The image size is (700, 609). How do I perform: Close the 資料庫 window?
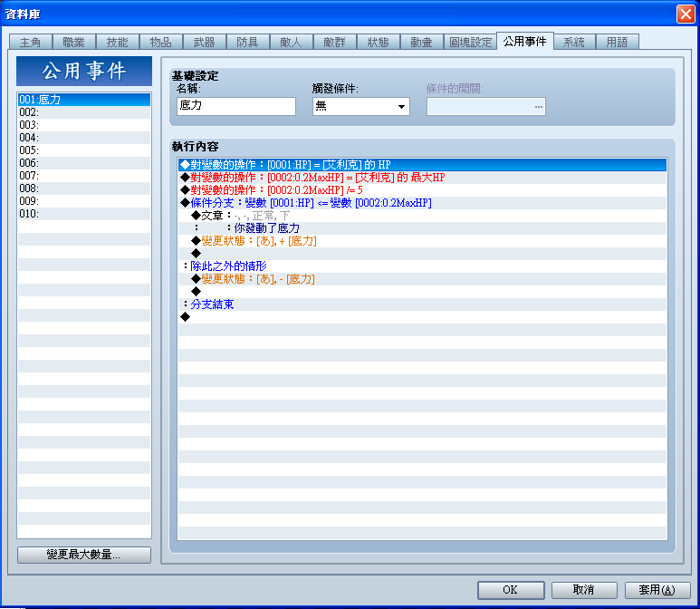[x=686, y=14]
